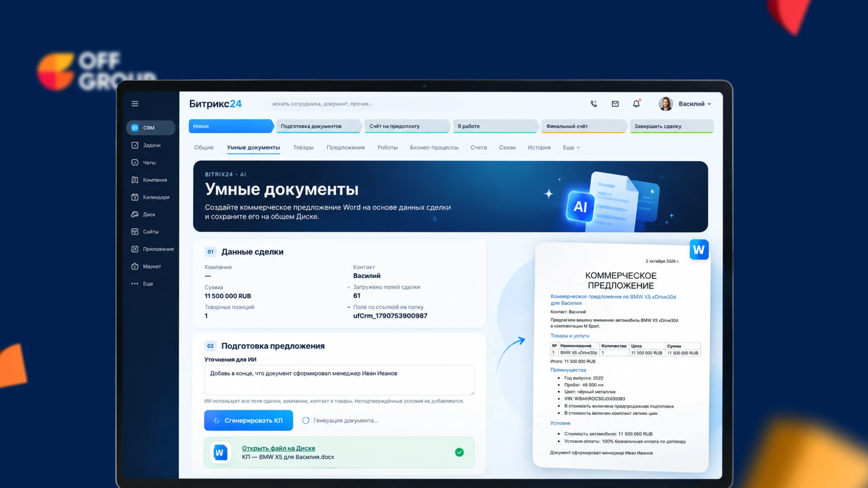Open the CRM section icon

coord(135,128)
